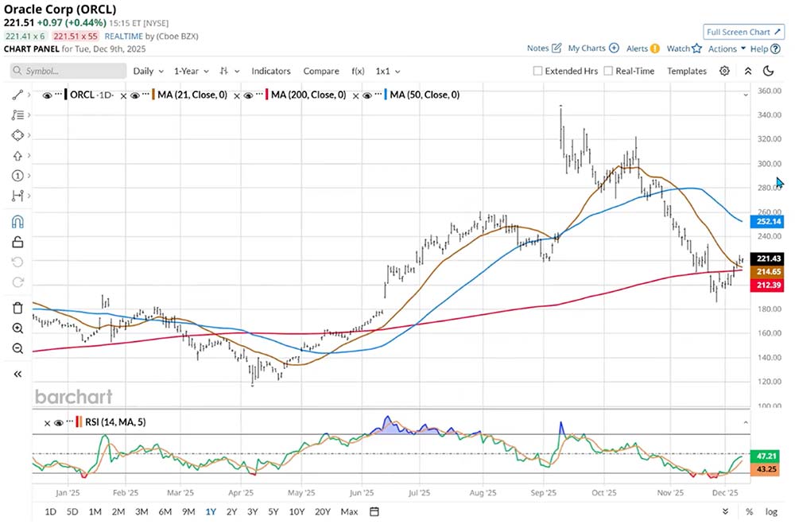Enable the Extended Hrs checkbox
Image resolution: width=795 pixels, height=532 pixels.
point(537,71)
